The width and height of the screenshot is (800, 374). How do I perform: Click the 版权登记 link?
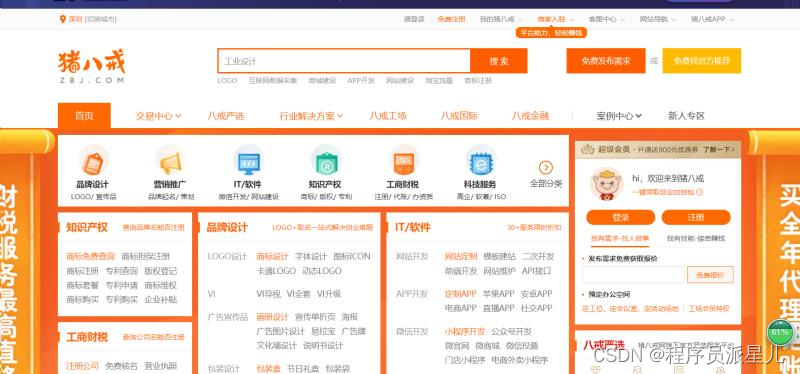pos(161,271)
